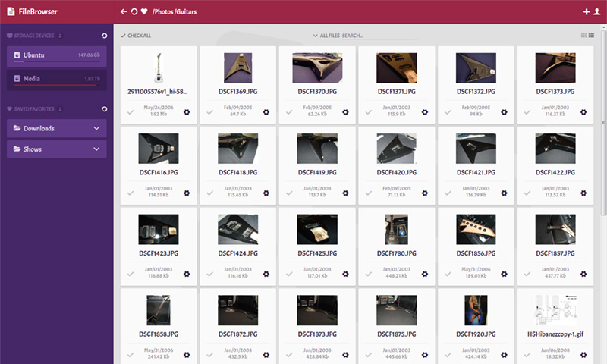This screenshot has width=607, height=364.
Task: Open the All Files filter dropdown
Action: coord(325,36)
